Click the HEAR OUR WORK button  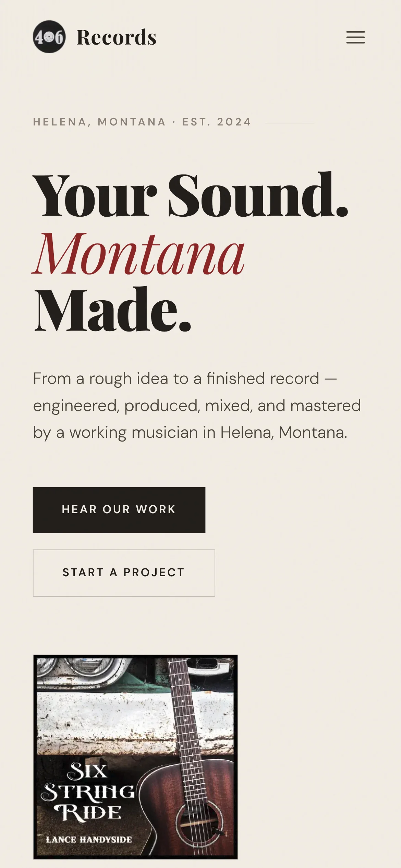[x=118, y=509]
